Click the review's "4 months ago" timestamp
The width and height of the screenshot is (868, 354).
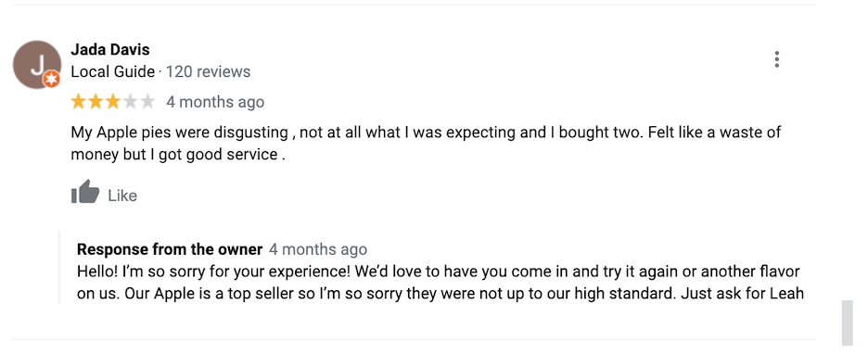[x=215, y=102]
